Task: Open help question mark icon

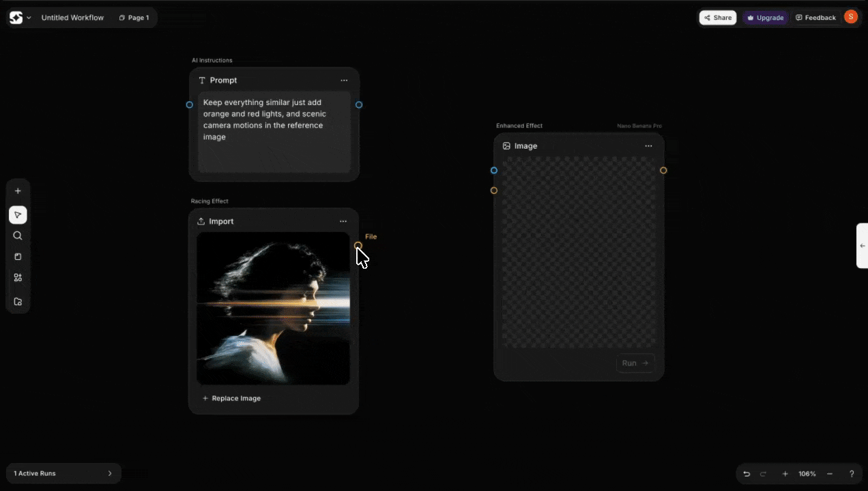Action: click(x=852, y=474)
